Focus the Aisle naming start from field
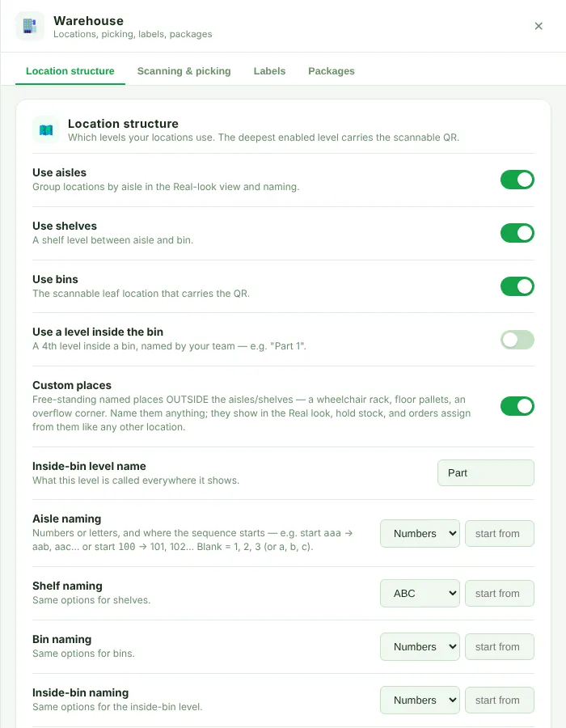This screenshot has width=566, height=728. (x=500, y=534)
